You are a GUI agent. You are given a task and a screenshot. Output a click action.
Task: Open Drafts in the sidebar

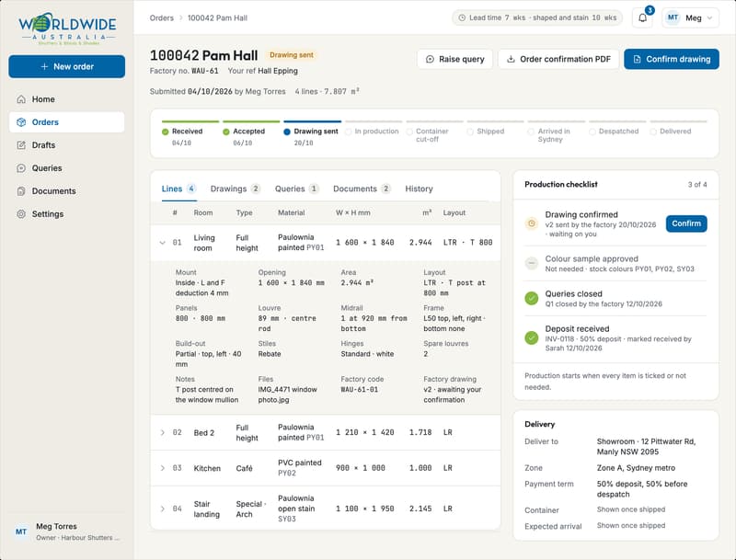coord(66,145)
